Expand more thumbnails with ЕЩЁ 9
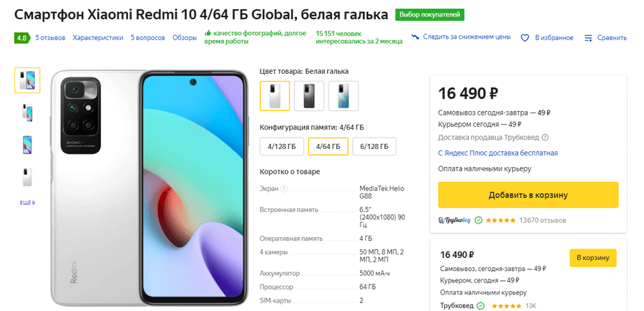 pos(27,203)
